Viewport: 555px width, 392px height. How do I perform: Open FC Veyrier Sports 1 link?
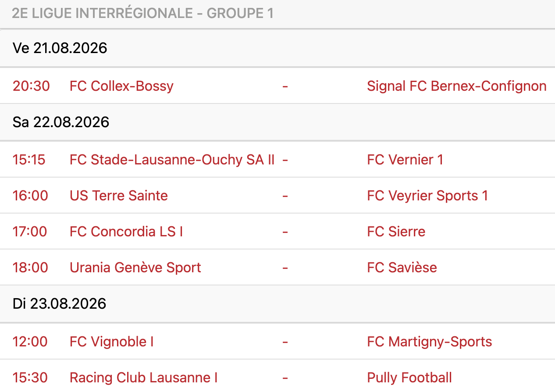[x=427, y=196]
